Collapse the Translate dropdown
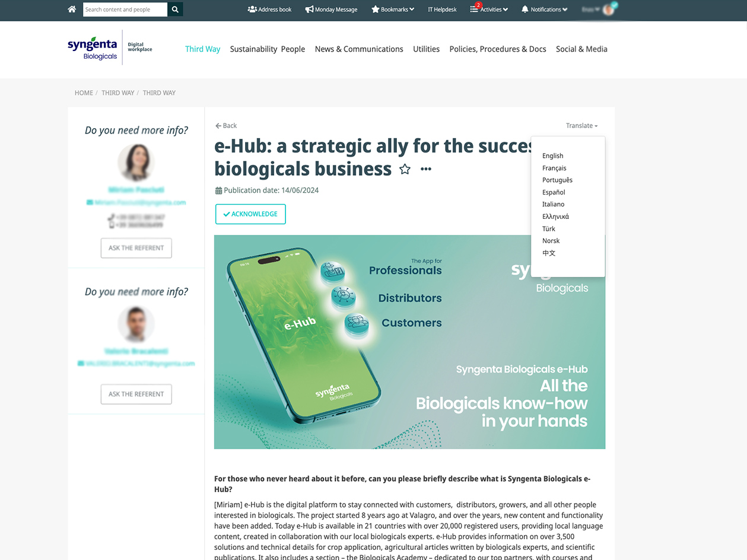The image size is (747, 560). click(x=581, y=126)
